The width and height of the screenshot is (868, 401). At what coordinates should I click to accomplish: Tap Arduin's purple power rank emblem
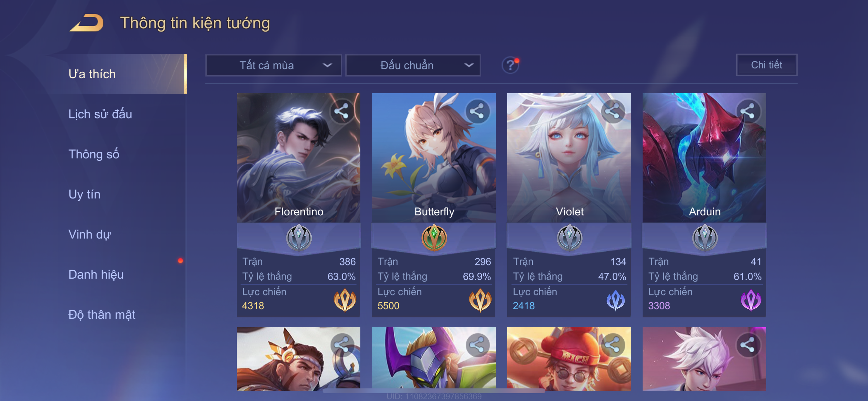coord(751,300)
